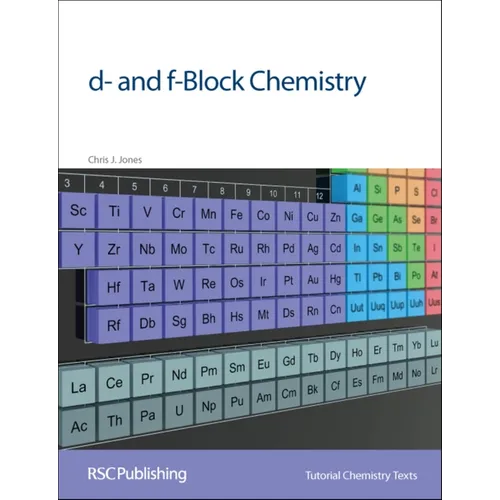Click the Hf hafnium tile
The width and height of the screenshot is (500, 500).
click(x=113, y=287)
